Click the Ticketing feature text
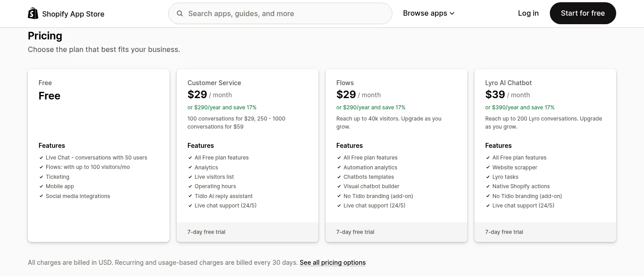 pos(57,177)
